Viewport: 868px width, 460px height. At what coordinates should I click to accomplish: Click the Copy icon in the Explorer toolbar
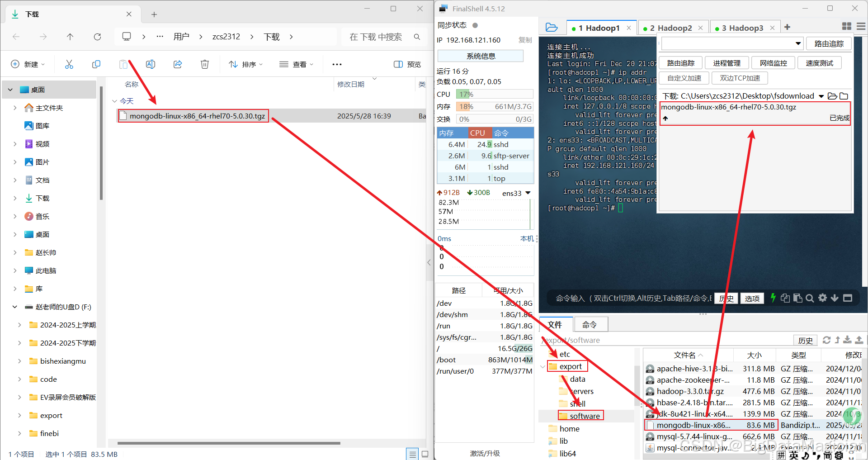(x=96, y=64)
